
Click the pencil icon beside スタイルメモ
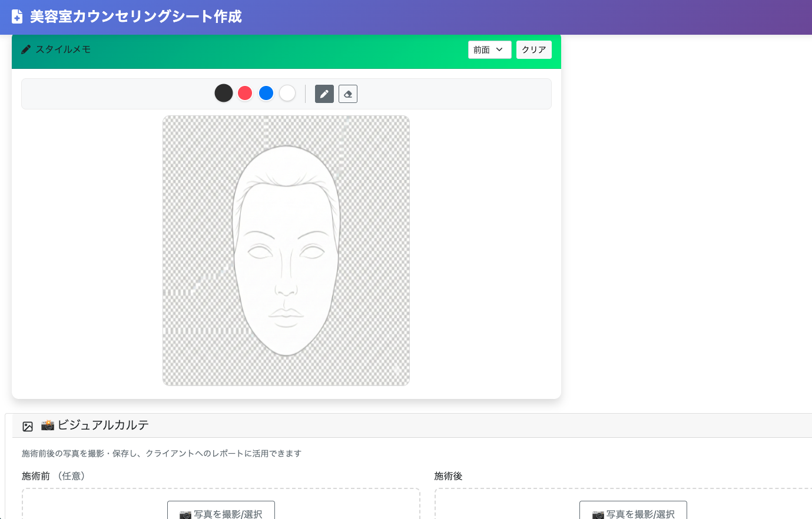25,49
